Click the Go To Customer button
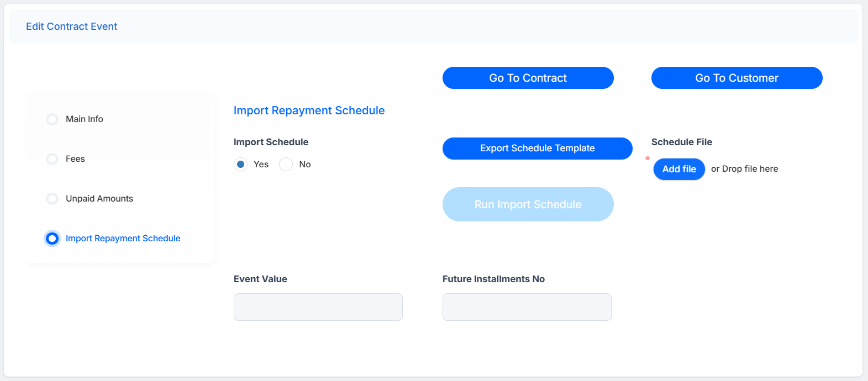Image resolution: width=868 pixels, height=381 pixels. (x=737, y=78)
